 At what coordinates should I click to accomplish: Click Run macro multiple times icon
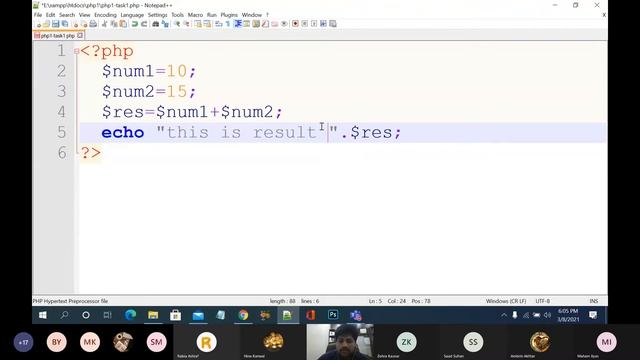tap(323, 24)
